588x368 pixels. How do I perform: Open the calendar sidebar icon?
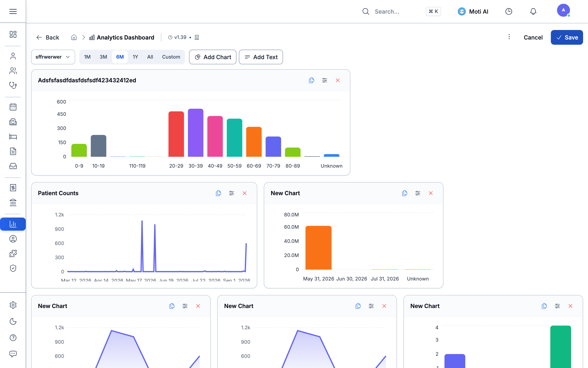click(13, 107)
